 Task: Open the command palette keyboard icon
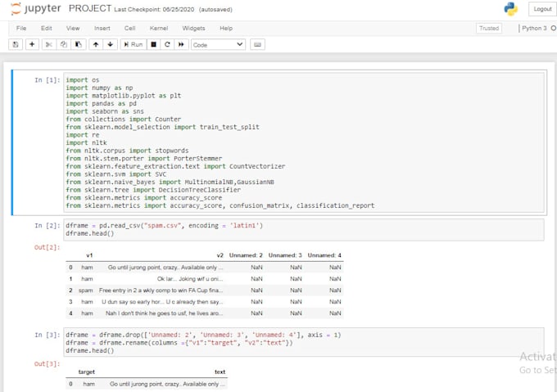(x=259, y=44)
